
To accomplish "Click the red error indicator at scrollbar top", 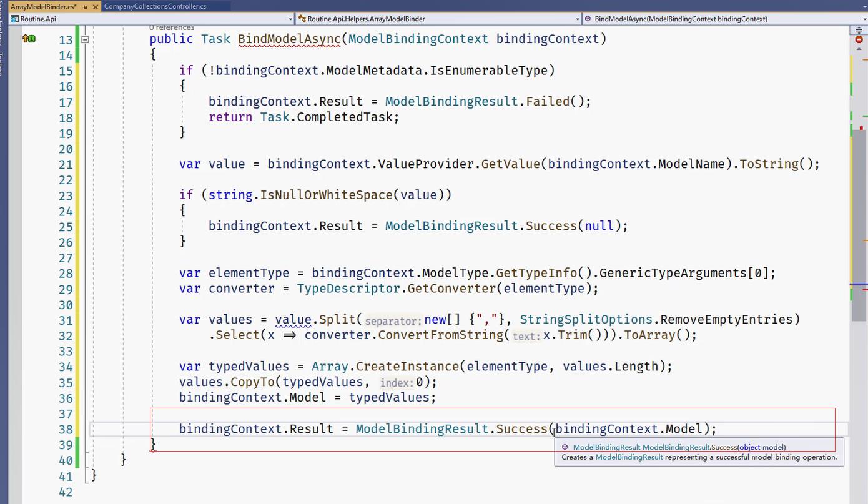I will tap(859, 40).
